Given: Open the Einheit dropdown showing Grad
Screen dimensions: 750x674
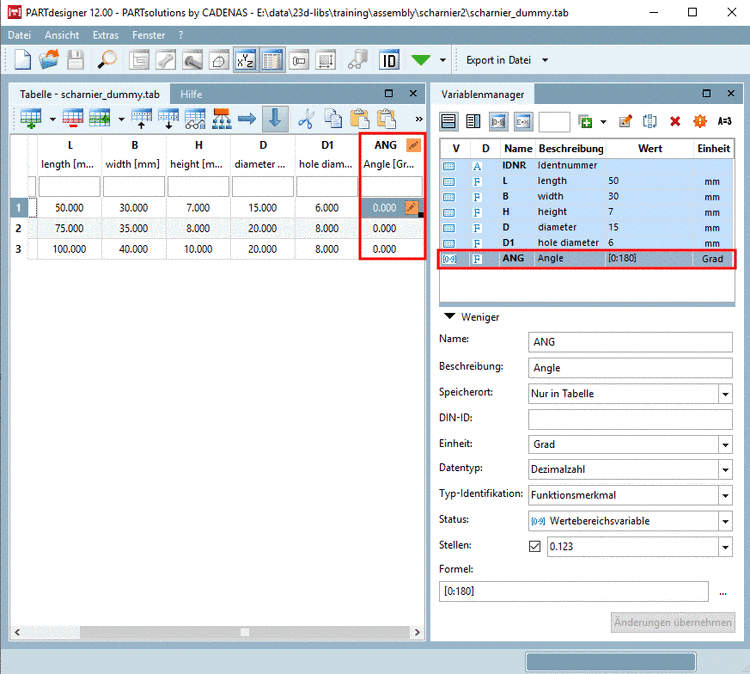Looking at the screenshot, I should tap(724, 444).
